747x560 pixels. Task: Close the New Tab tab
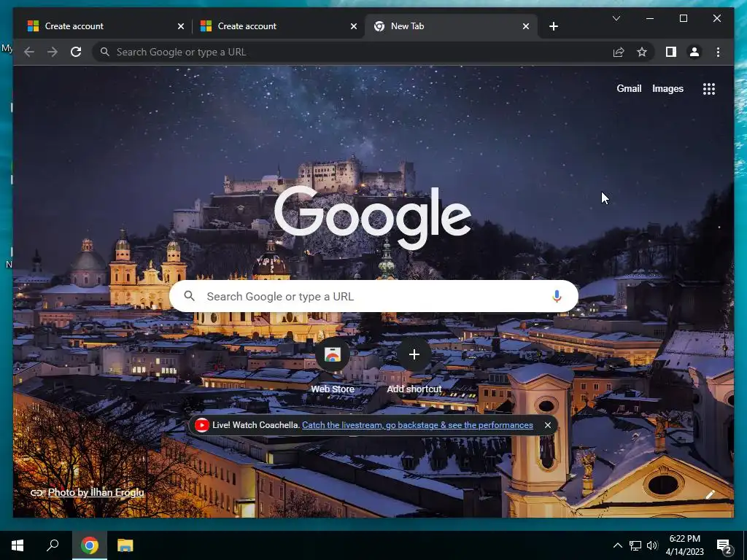[x=525, y=26]
